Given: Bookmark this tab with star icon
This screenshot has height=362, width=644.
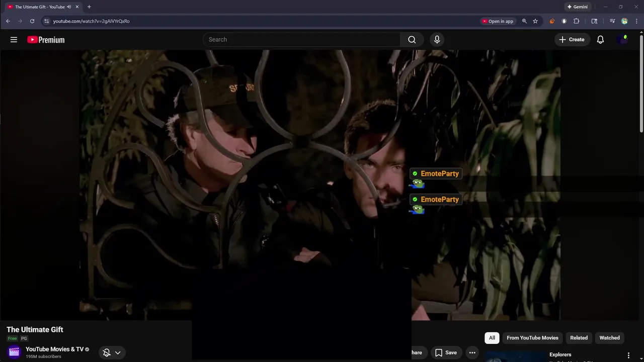Looking at the screenshot, I should point(535,21).
